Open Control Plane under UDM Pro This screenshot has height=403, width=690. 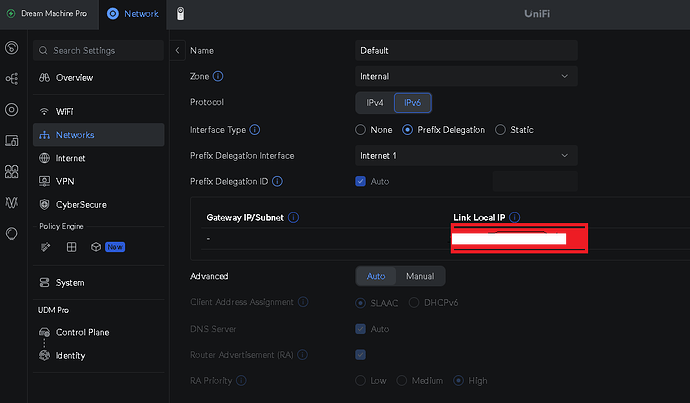coord(82,332)
